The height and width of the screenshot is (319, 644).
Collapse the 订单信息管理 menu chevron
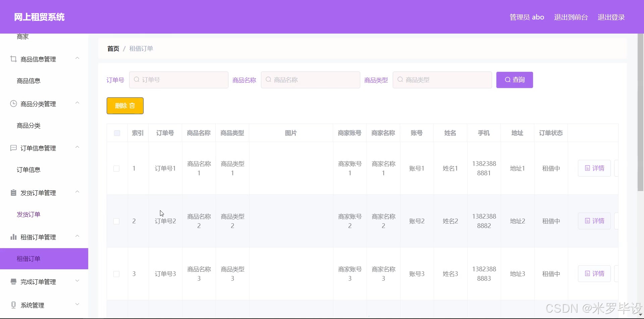(x=77, y=147)
